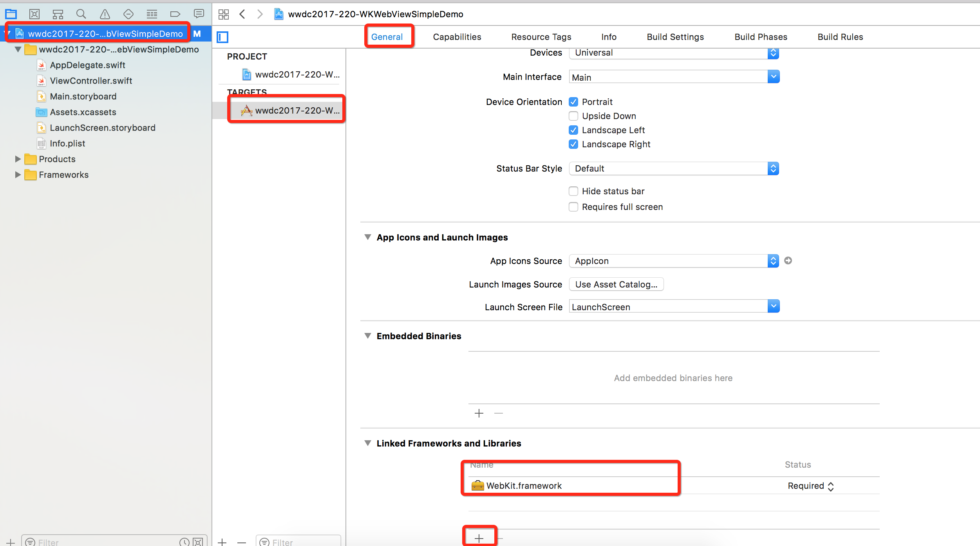Open the Status Bar Style dropdown
The height and width of the screenshot is (546, 980).
[x=674, y=168]
